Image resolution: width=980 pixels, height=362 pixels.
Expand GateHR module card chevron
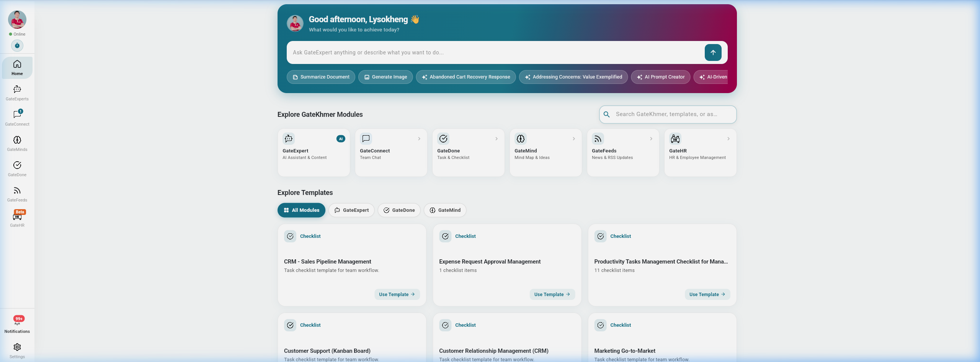point(728,139)
